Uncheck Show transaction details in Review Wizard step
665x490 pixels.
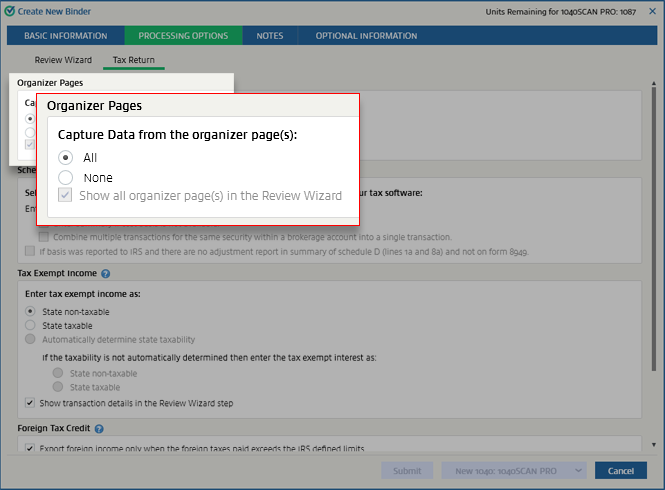(31, 403)
